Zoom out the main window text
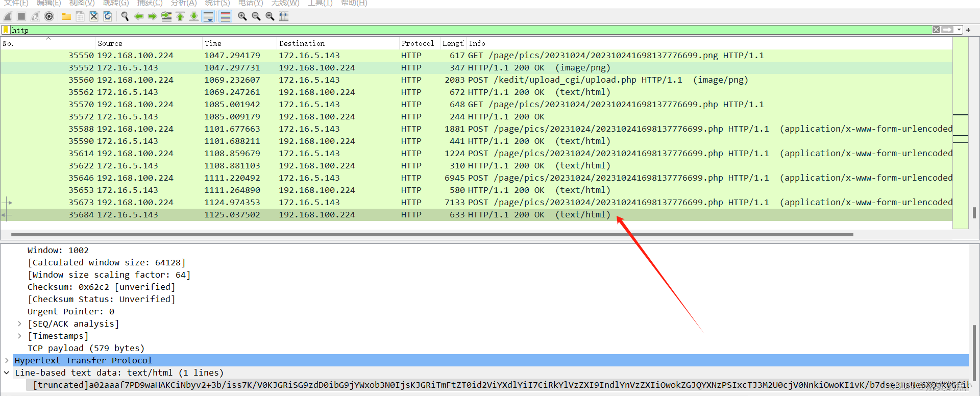The width and height of the screenshot is (980, 396). coord(256,16)
